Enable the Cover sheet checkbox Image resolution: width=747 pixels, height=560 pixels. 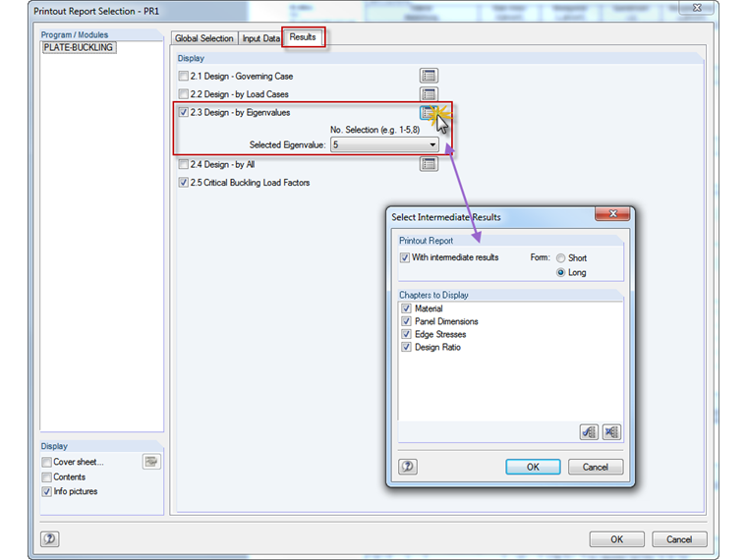[47, 462]
